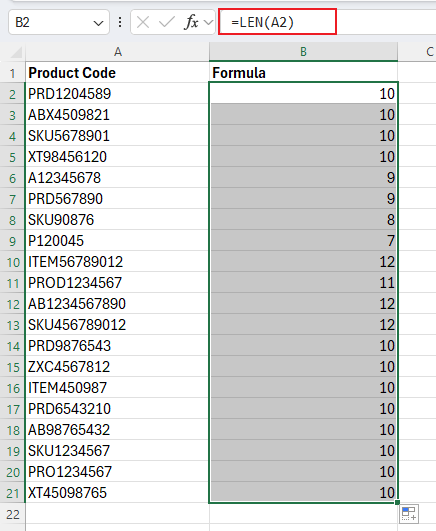436x531 pixels.
Task: Select column A header
Action: (x=118, y=52)
